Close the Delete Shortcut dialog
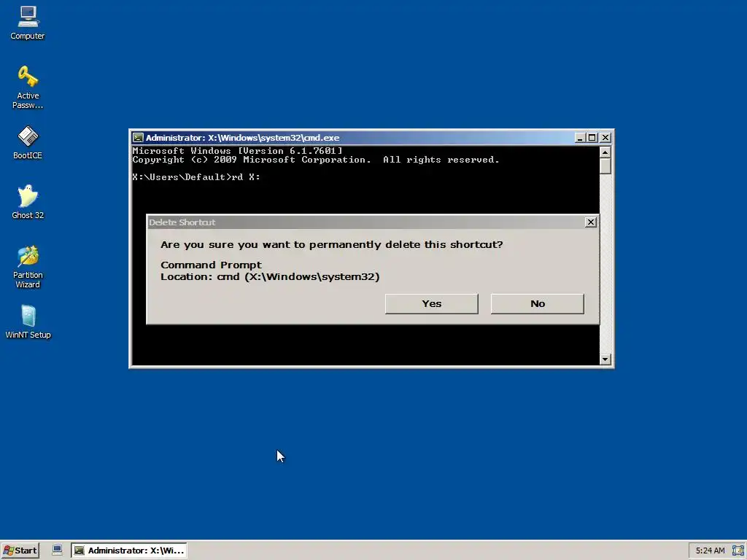747x560 pixels. point(591,222)
